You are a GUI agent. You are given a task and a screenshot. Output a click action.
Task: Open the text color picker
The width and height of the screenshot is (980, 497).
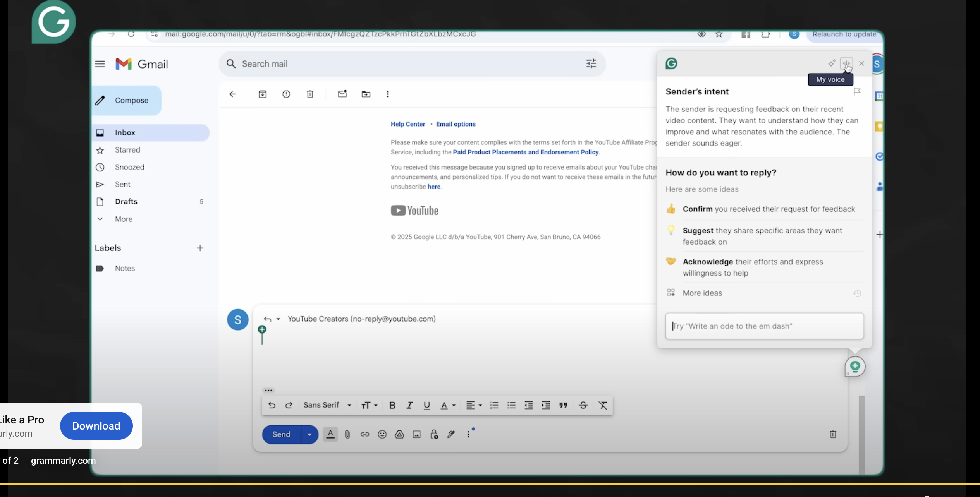447,405
